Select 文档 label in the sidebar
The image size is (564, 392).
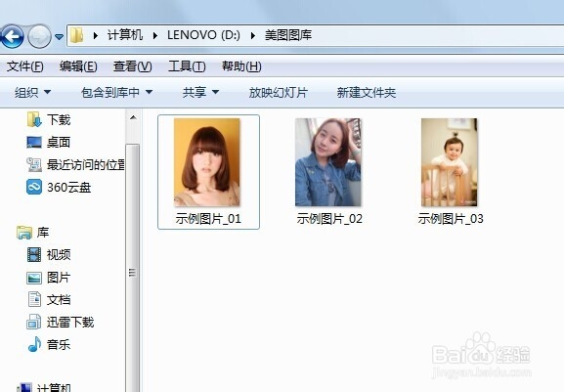tap(59, 299)
